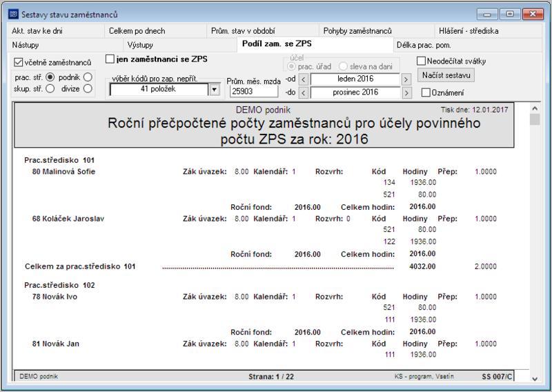Screen dimensions: 552x392
Task: Maximize the Sestavy stavu zaměstnanců window
Action: tap(510, 14)
